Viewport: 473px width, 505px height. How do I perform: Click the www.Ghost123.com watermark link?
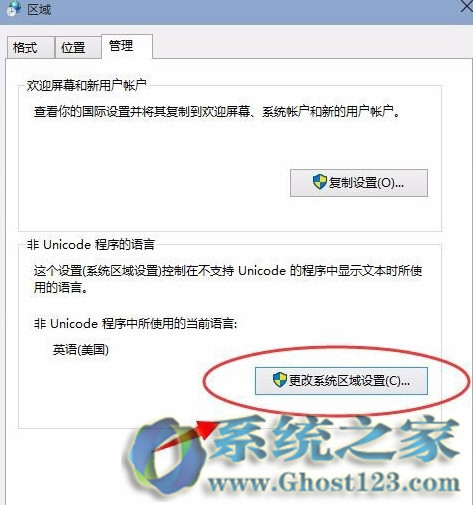coord(333,483)
